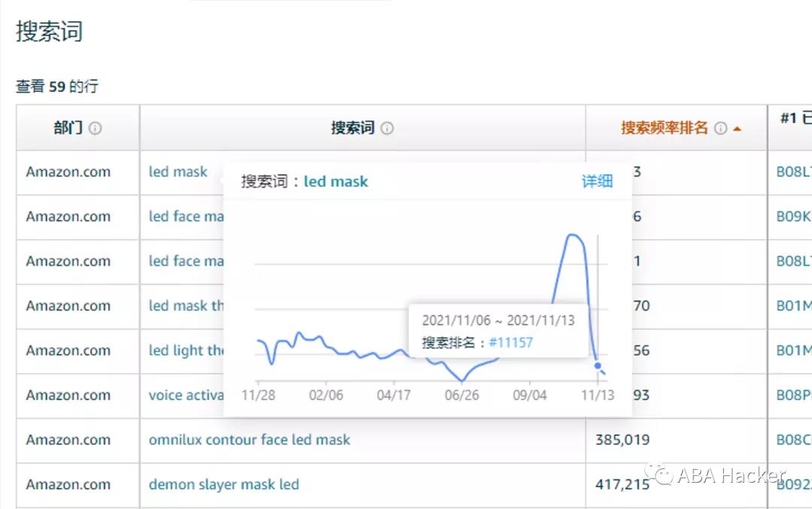The width and height of the screenshot is (812, 509).
Task: Select the led light search term
Action: click(x=183, y=350)
